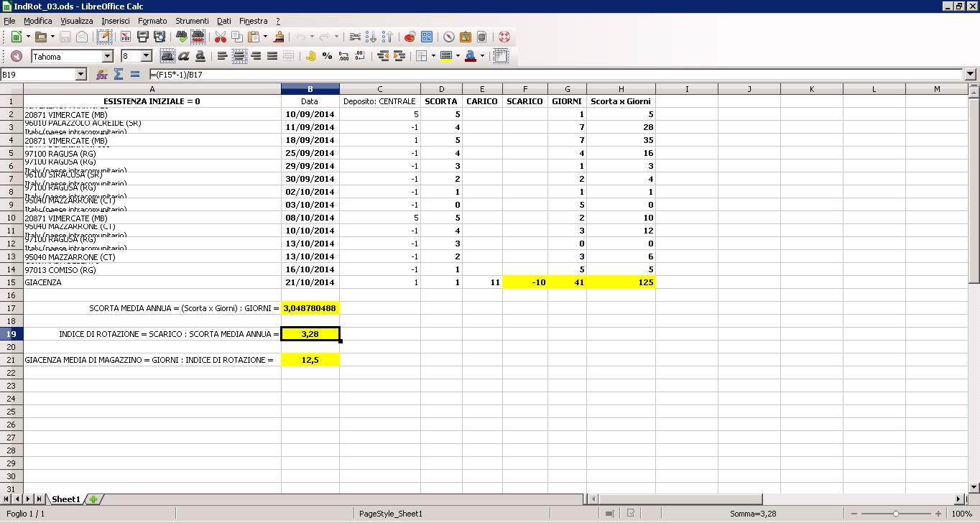Viewport: 980px width, 523px height.
Task: Insert a chart
Action: [410, 37]
